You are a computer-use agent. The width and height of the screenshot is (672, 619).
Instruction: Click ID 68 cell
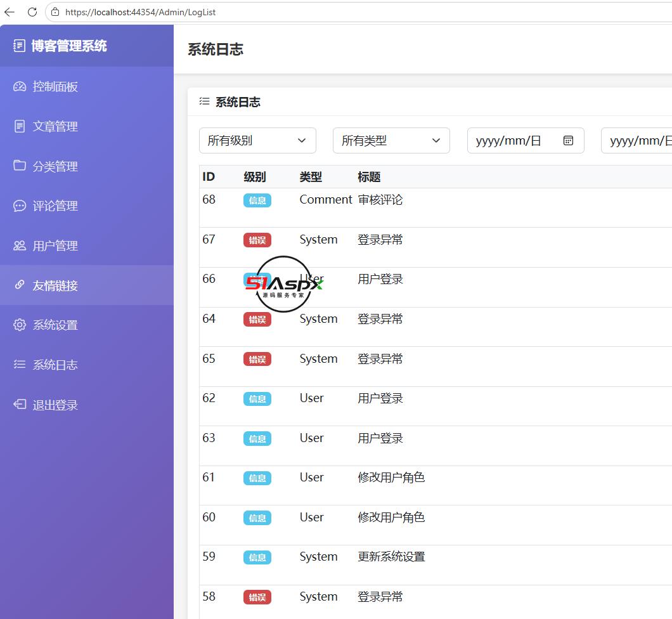point(209,199)
